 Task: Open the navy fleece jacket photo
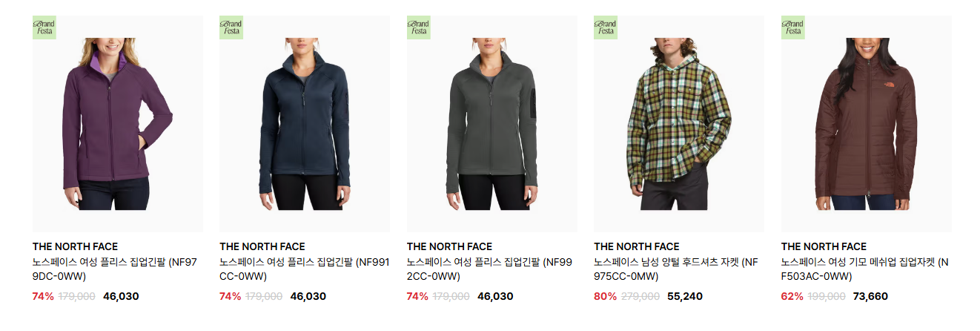(x=305, y=124)
